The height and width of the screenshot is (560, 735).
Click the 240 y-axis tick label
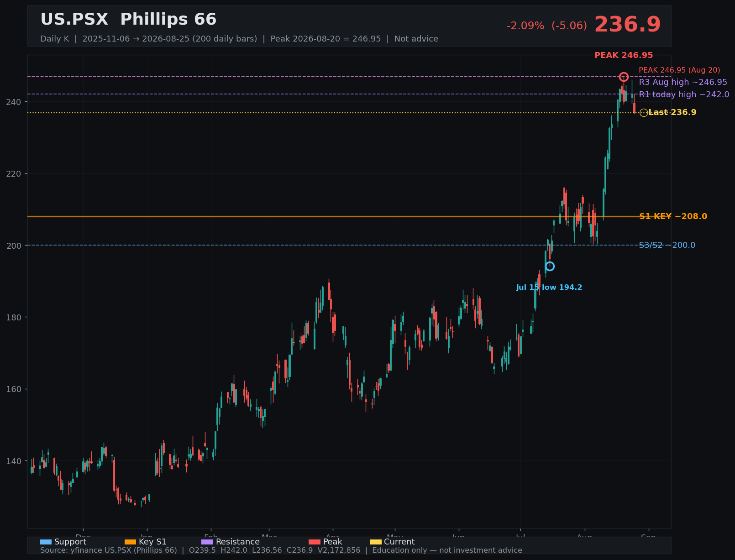click(15, 102)
